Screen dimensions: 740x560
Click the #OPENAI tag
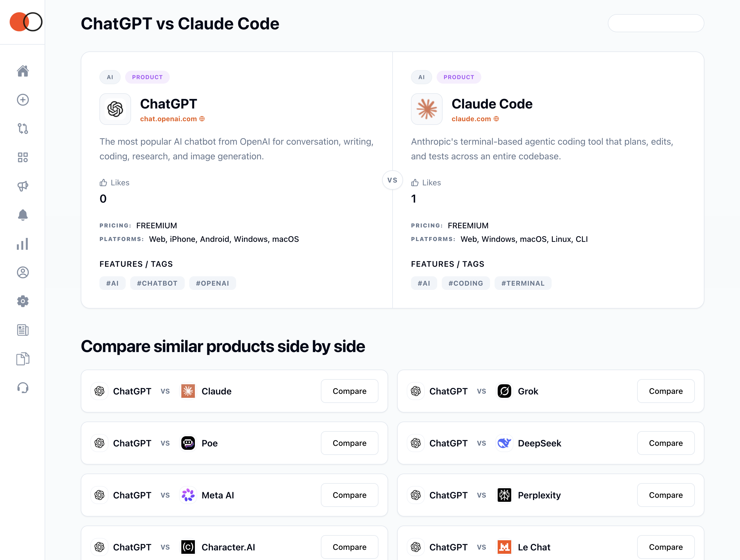click(212, 283)
